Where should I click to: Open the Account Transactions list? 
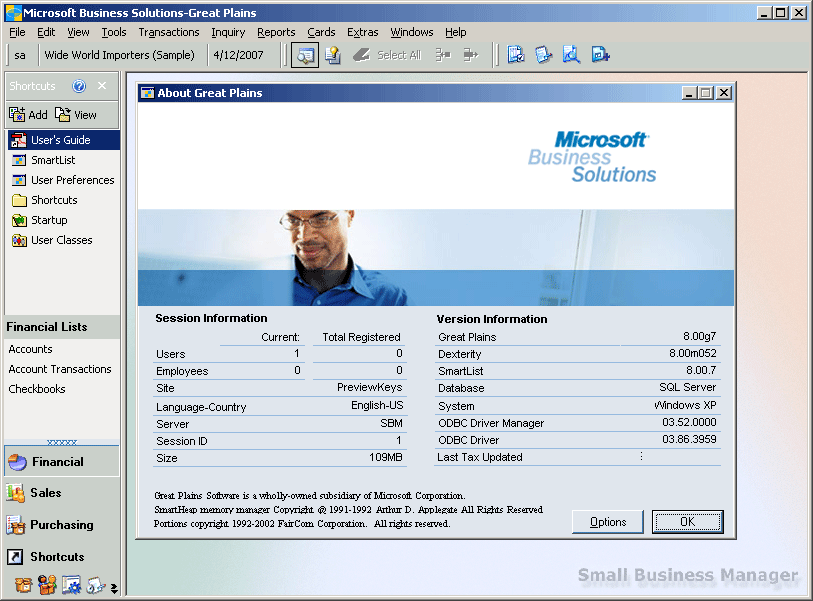[x=60, y=369]
